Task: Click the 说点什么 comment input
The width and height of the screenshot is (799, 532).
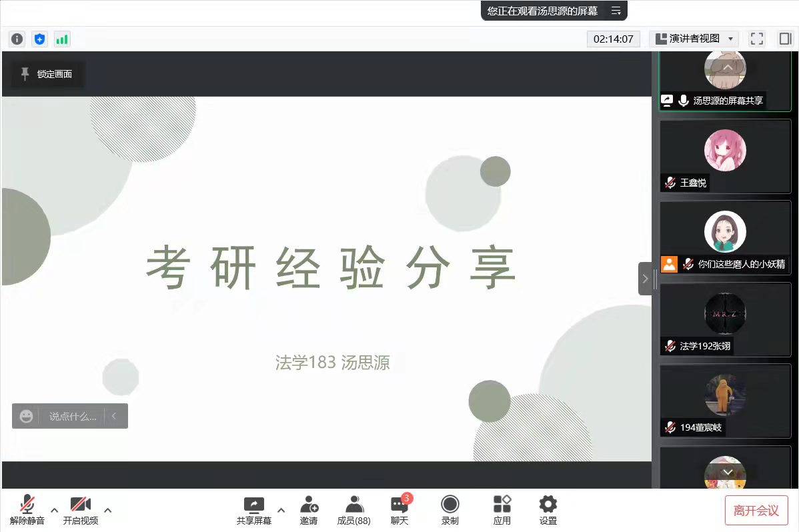Action: [72, 416]
